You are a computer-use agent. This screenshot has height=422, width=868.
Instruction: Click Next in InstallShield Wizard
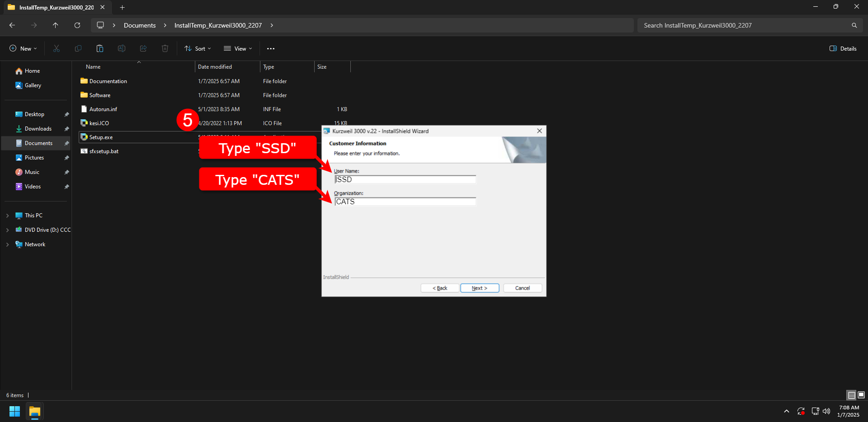click(x=480, y=288)
